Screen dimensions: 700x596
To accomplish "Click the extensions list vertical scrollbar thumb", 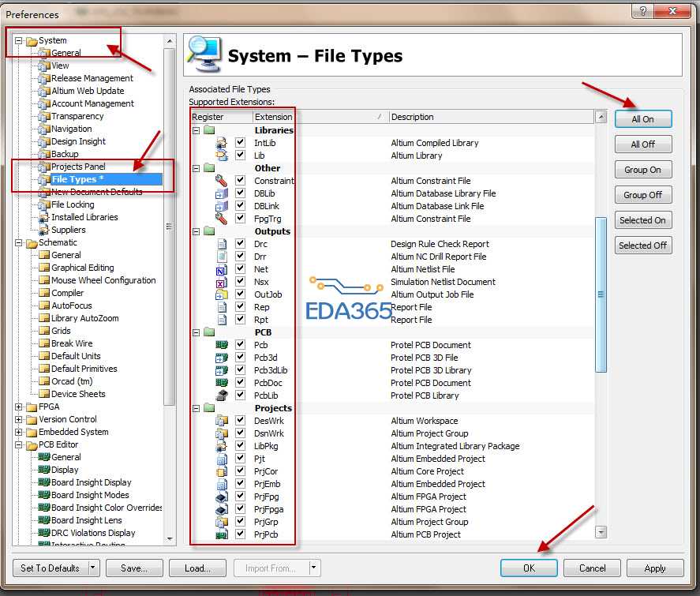I will 601,294.
